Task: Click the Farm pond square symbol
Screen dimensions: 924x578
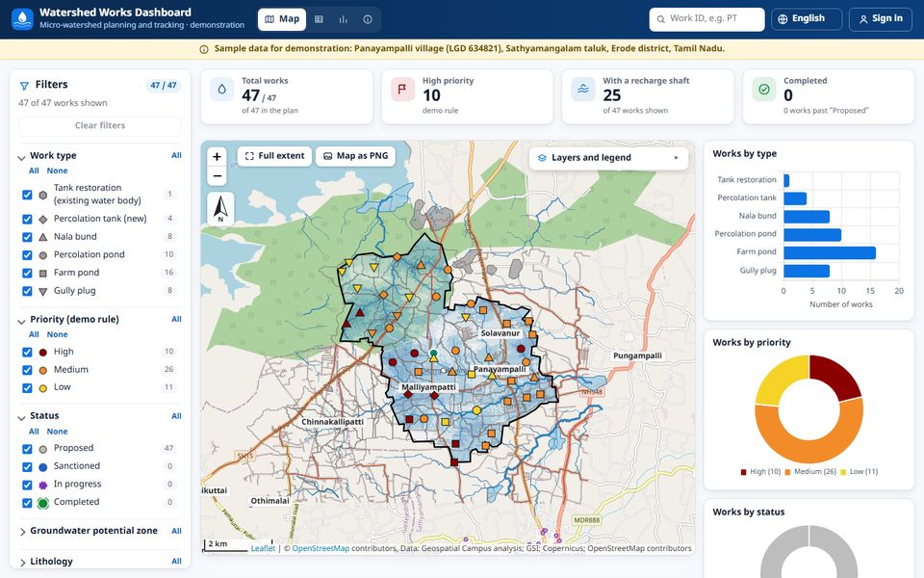Action: (43, 273)
